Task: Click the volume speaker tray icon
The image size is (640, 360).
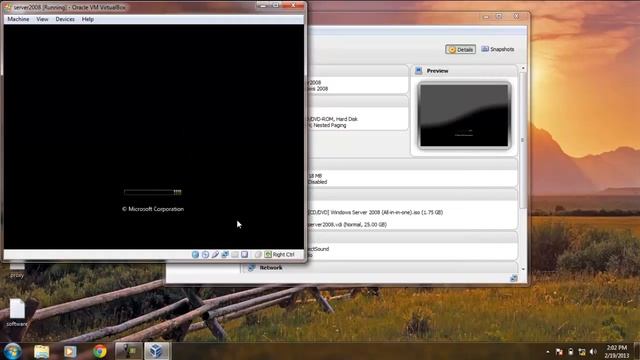Action: 593,352
